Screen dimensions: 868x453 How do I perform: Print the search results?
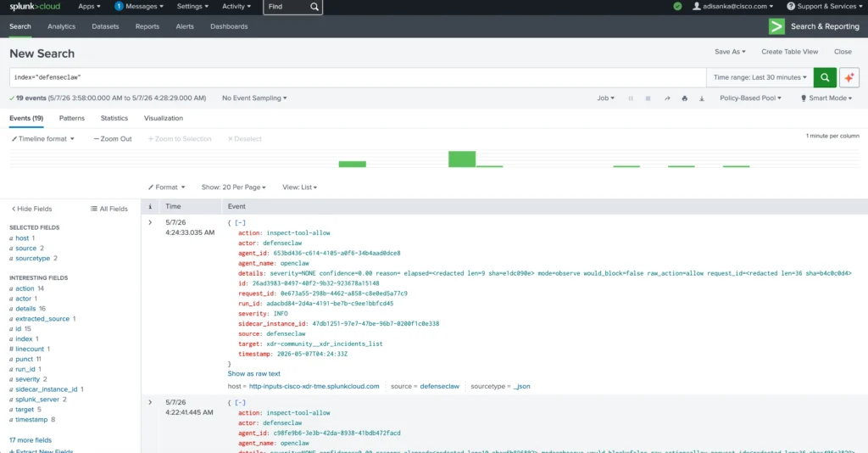684,98
